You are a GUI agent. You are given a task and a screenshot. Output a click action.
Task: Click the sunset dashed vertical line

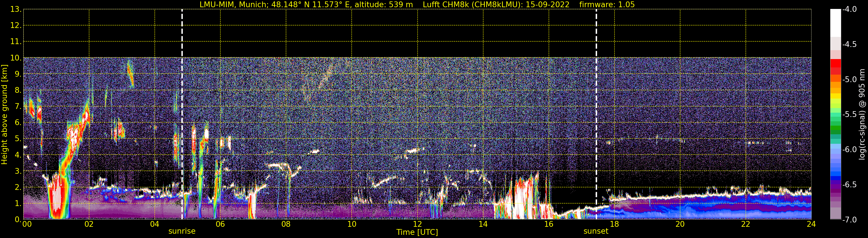596,114
